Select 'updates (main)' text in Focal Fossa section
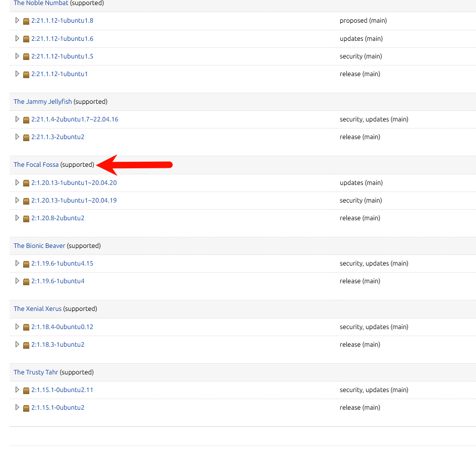Screen dimensions: 476x450 (x=361, y=183)
